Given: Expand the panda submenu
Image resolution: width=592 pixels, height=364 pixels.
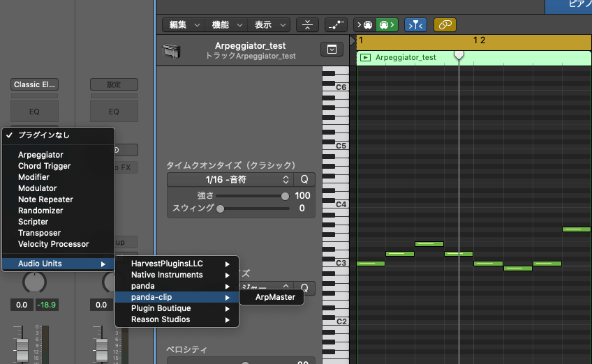Looking at the screenshot, I should (177, 286).
